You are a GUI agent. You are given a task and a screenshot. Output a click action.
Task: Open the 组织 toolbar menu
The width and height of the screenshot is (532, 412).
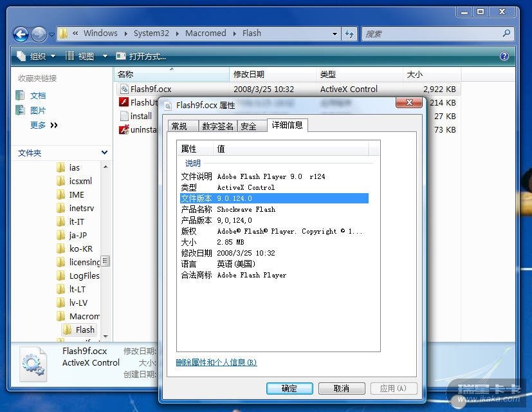[x=36, y=56]
